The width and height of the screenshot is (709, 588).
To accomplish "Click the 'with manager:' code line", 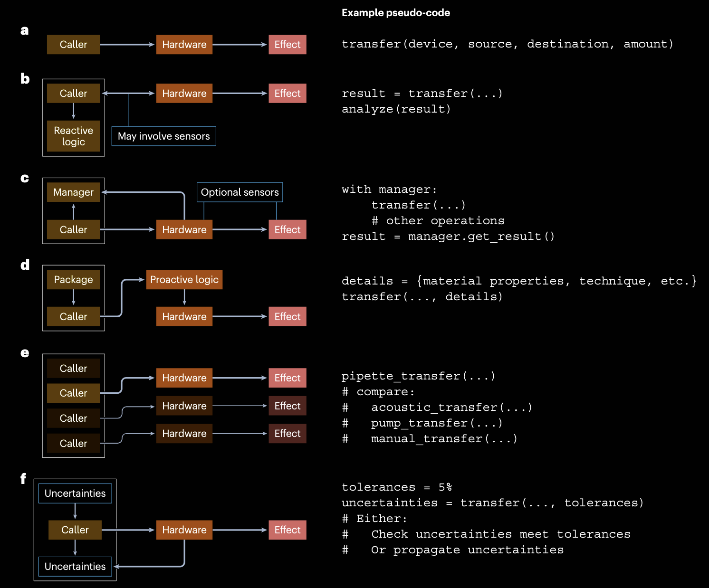I will tap(389, 190).
